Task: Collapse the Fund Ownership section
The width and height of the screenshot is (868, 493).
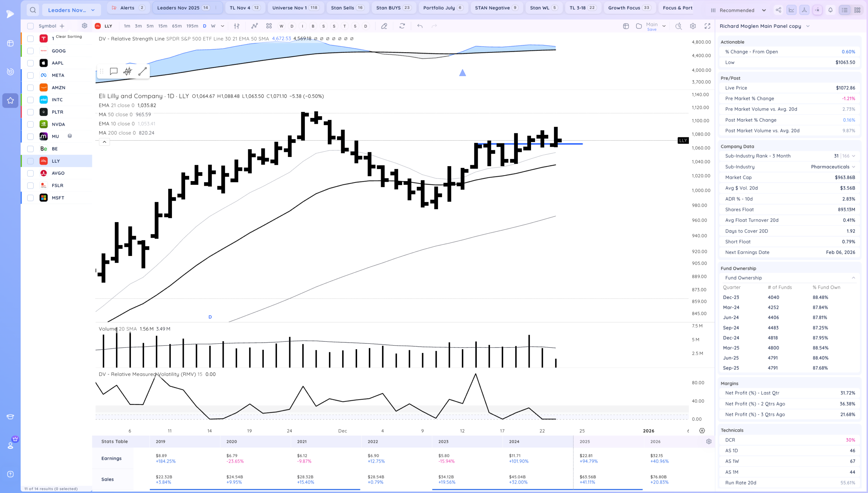Action: tap(853, 278)
